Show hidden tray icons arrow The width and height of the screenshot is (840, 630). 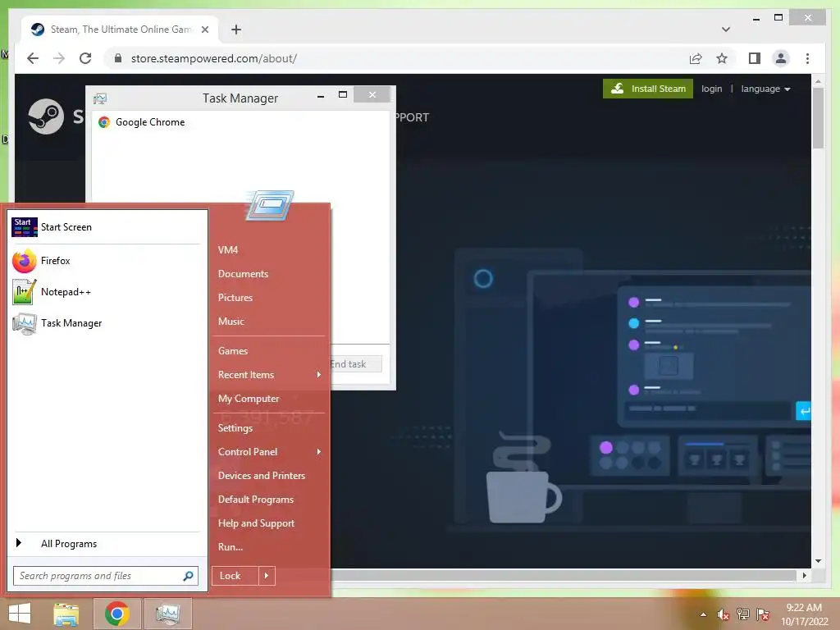[x=703, y=614]
